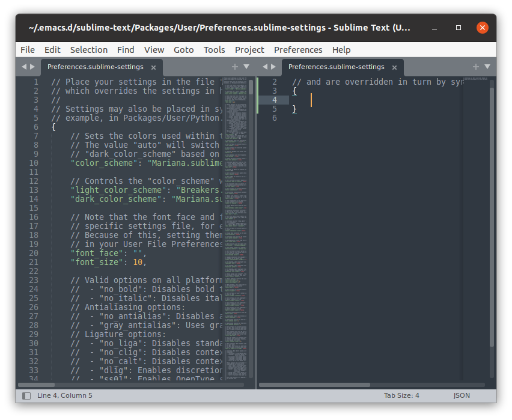Click the Line 4, Column 5 status text
Screen dimensions: 512x420
(65, 395)
